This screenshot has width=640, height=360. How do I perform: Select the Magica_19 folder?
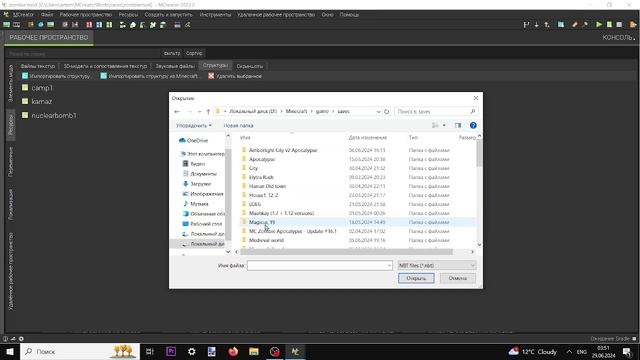point(262,222)
